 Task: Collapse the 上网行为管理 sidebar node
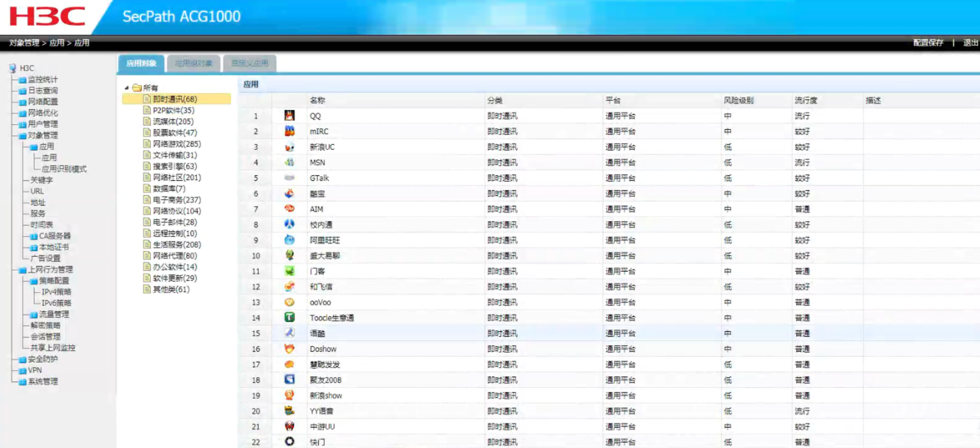coord(22,270)
